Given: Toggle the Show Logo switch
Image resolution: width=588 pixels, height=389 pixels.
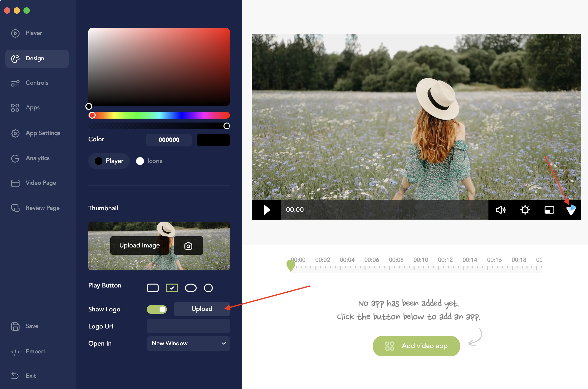Looking at the screenshot, I should (157, 309).
